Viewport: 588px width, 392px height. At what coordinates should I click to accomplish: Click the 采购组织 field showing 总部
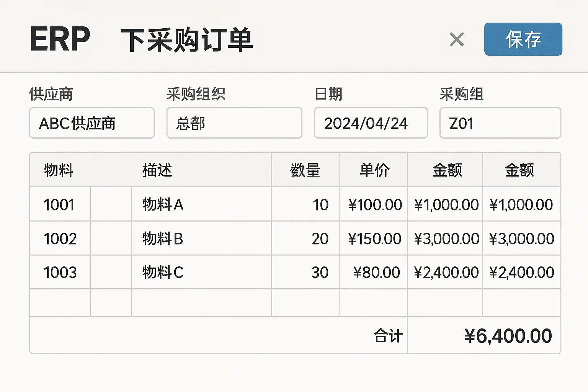(234, 123)
